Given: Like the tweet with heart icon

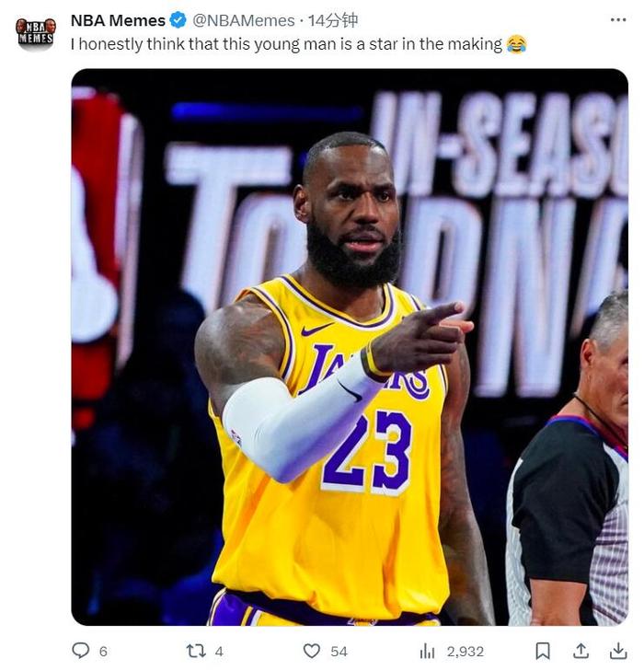Looking at the screenshot, I should pyautogui.click(x=311, y=651).
